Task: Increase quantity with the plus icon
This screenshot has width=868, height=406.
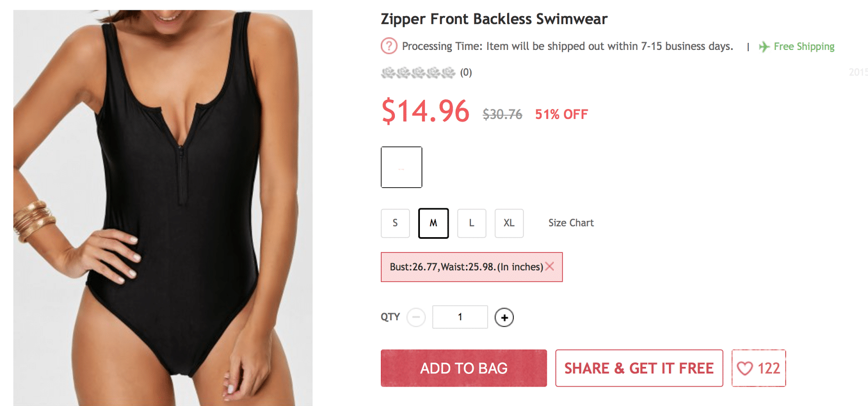Action: (x=504, y=318)
